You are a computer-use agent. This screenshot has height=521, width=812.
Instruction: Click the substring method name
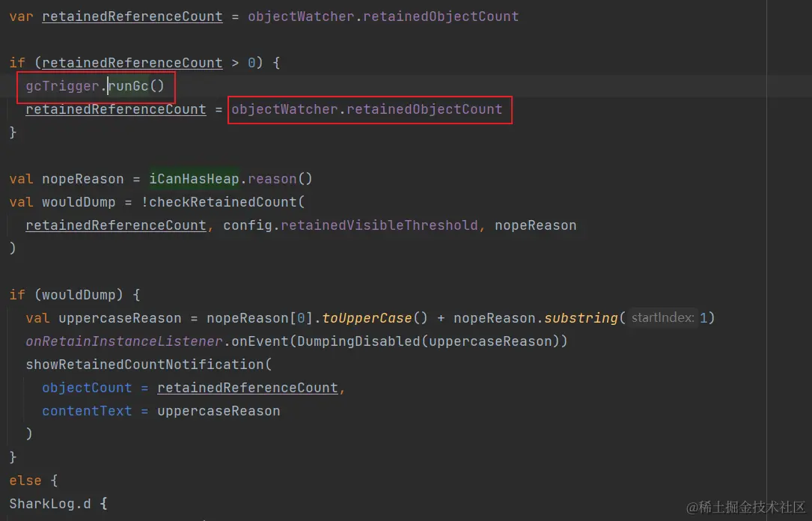click(x=581, y=318)
